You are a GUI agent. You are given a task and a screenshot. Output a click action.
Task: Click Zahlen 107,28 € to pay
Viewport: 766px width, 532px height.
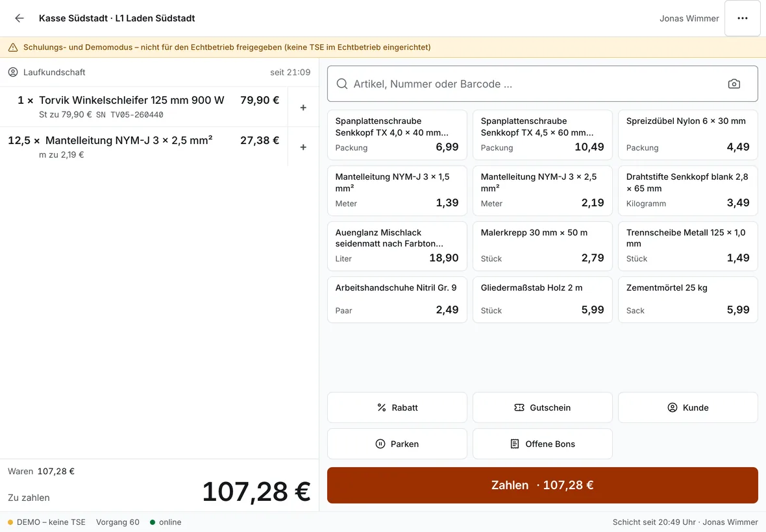click(x=542, y=485)
